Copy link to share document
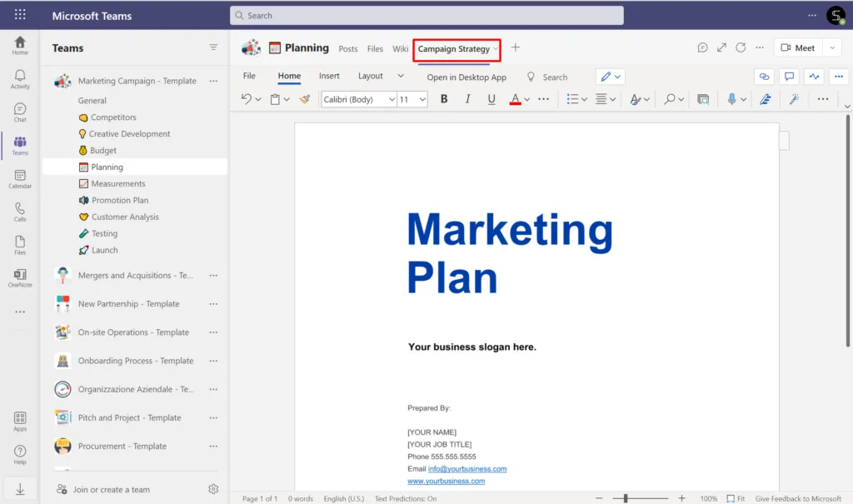This screenshot has width=853, height=504. point(765,77)
